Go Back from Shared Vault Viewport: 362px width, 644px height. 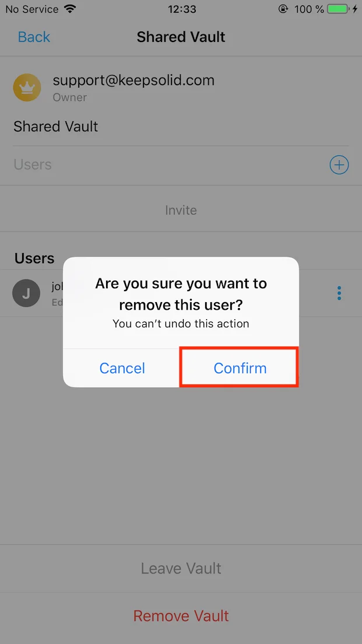tap(34, 37)
